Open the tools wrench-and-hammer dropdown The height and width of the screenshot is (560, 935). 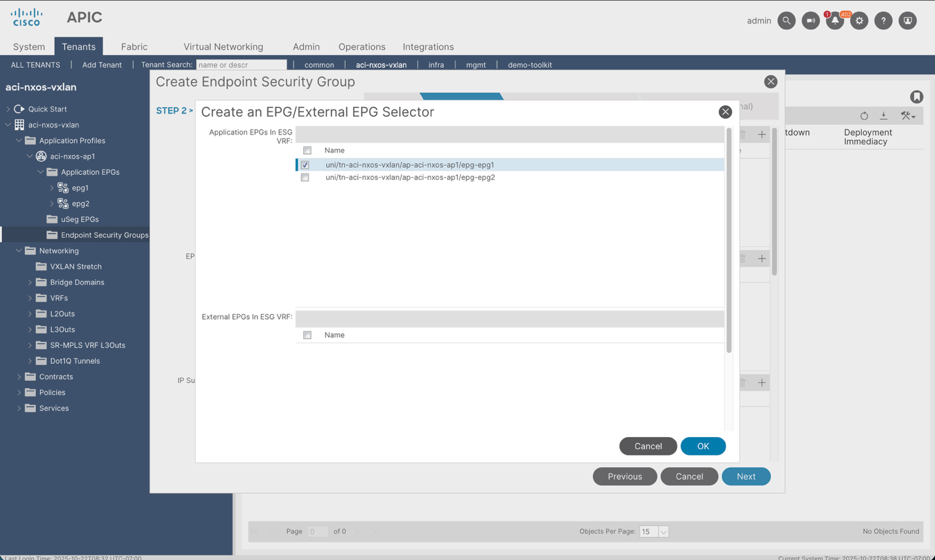click(908, 116)
